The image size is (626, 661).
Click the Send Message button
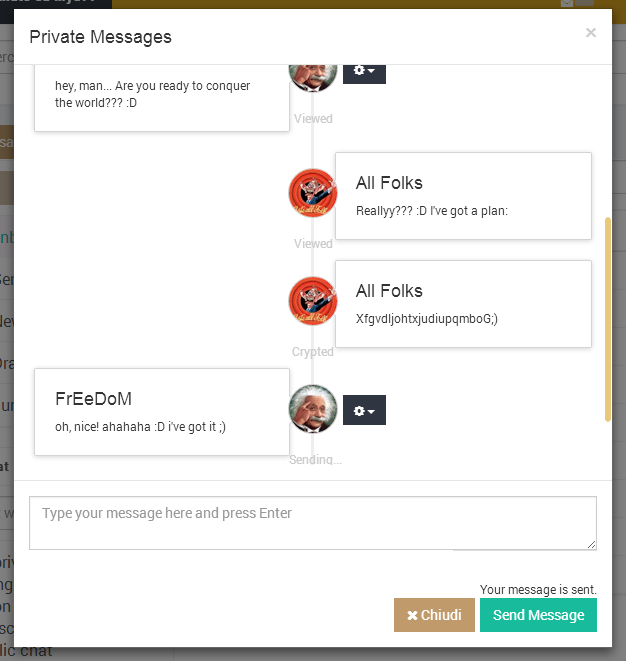click(538, 615)
